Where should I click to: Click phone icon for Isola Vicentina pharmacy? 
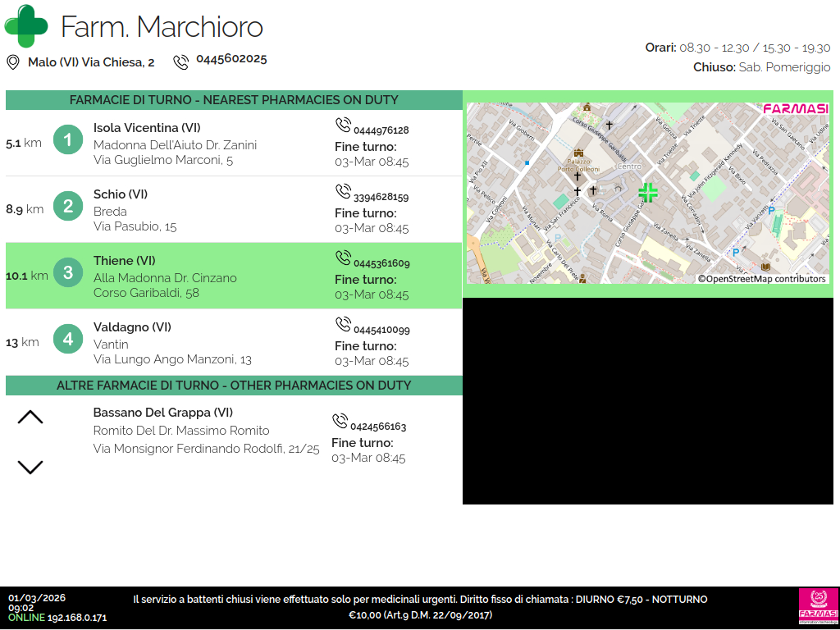click(x=343, y=126)
